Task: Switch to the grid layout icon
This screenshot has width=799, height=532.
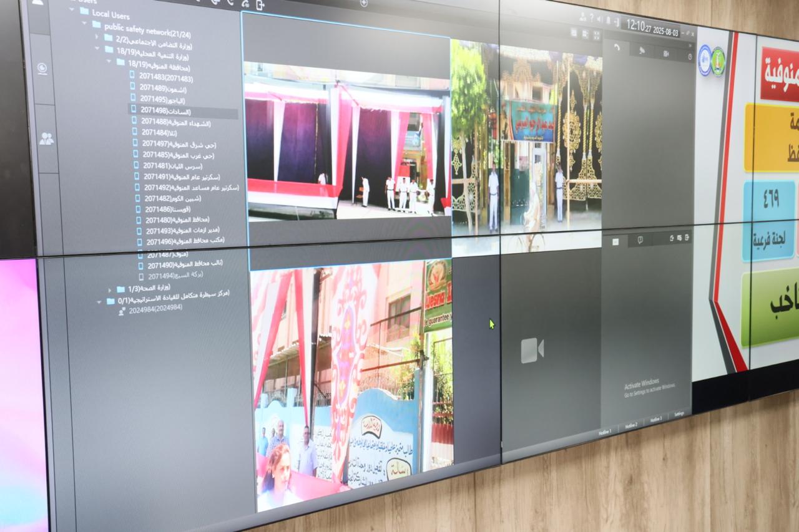Action: coord(586,34)
